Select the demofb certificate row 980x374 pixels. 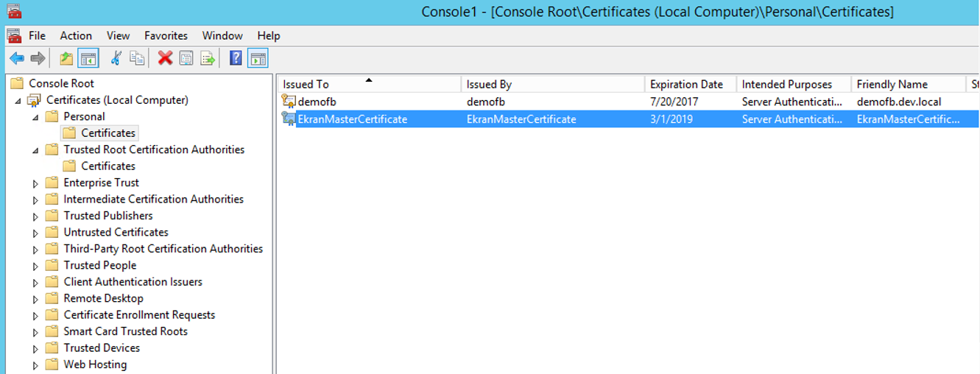[x=317, y=102]
